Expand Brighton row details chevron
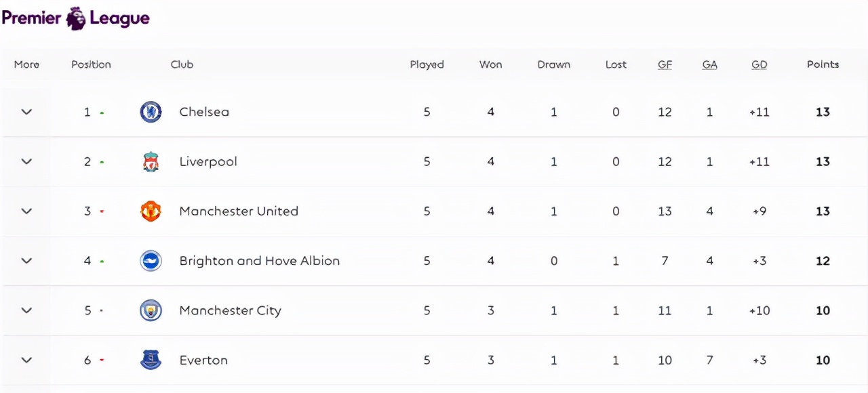The height and width of the screenshot is (393, 868). tap(26, 260)
